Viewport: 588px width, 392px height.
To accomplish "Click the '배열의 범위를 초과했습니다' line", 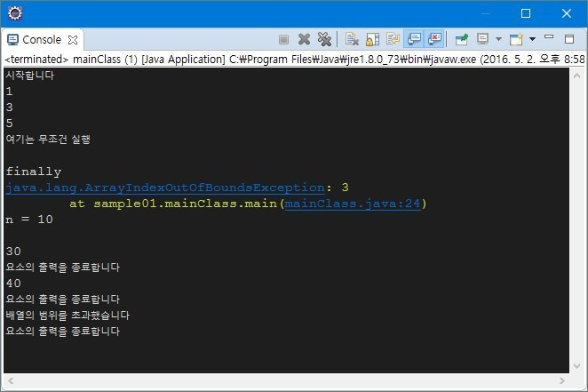I will (x=68, y=315).
